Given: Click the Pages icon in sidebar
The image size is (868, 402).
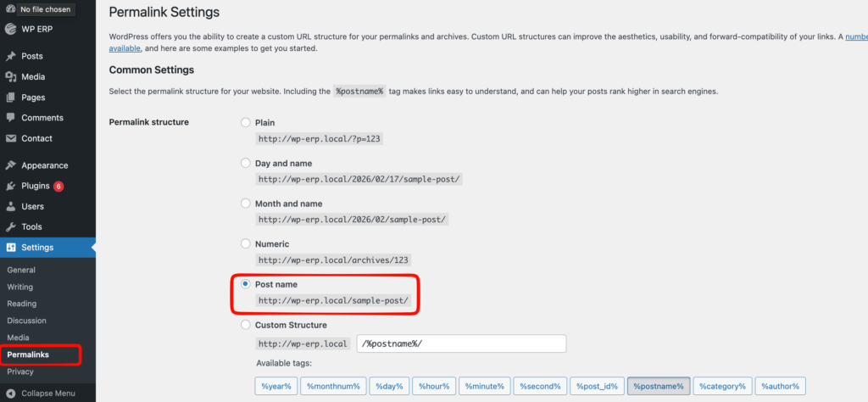Looking at the screenshot, I should point(11,98).
